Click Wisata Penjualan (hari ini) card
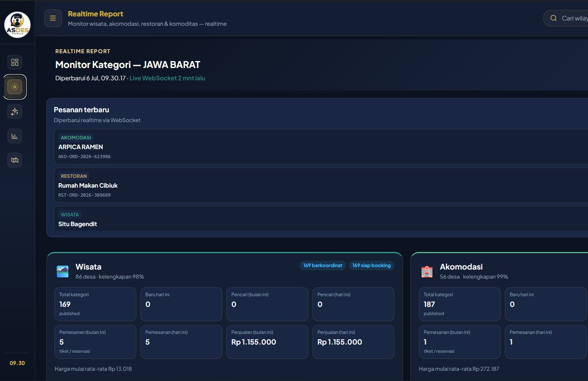The image size is (588, 381). [x=353, y=342]
